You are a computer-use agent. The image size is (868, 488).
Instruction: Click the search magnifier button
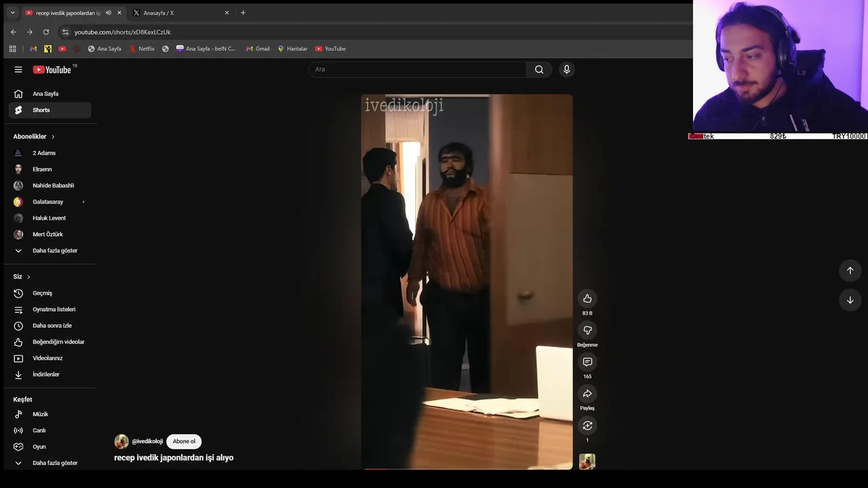point(539,69)
